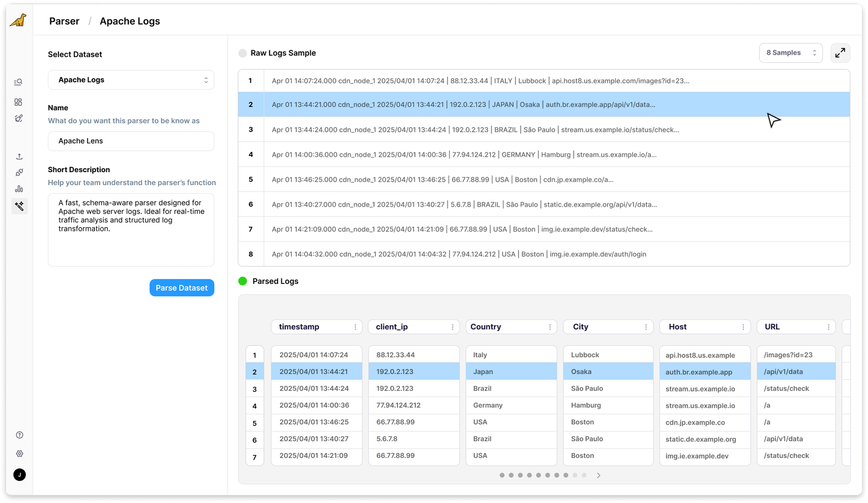Select raw log row 8 with auth/login
868x503 pixels.
pos(544,254)
